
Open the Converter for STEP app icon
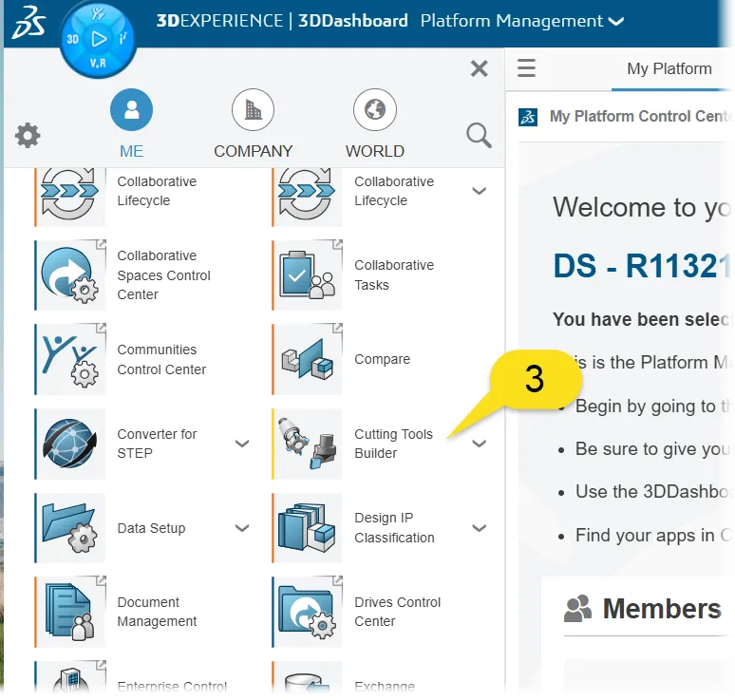click(x=71, y=444)
